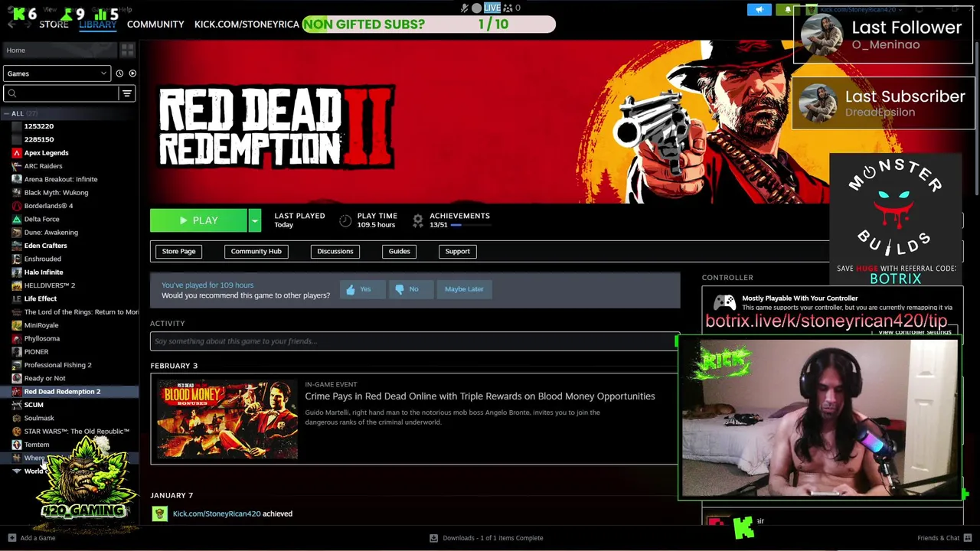Click the Downloads status icon

(x=433, y=538)
